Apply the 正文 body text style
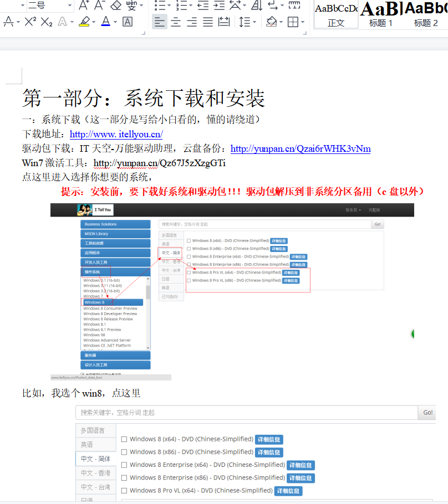Viewport: 448px width, 504px height. (x=336, y=14)
